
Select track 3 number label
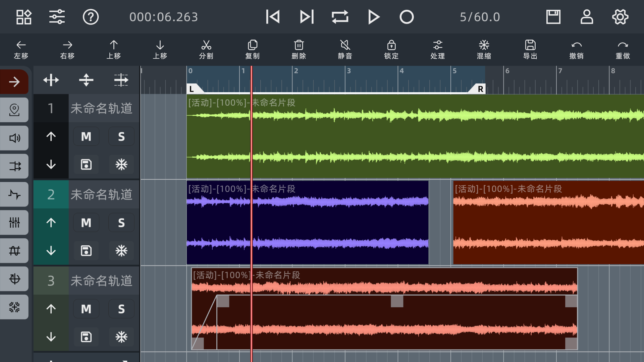click(x=51, y=281)
